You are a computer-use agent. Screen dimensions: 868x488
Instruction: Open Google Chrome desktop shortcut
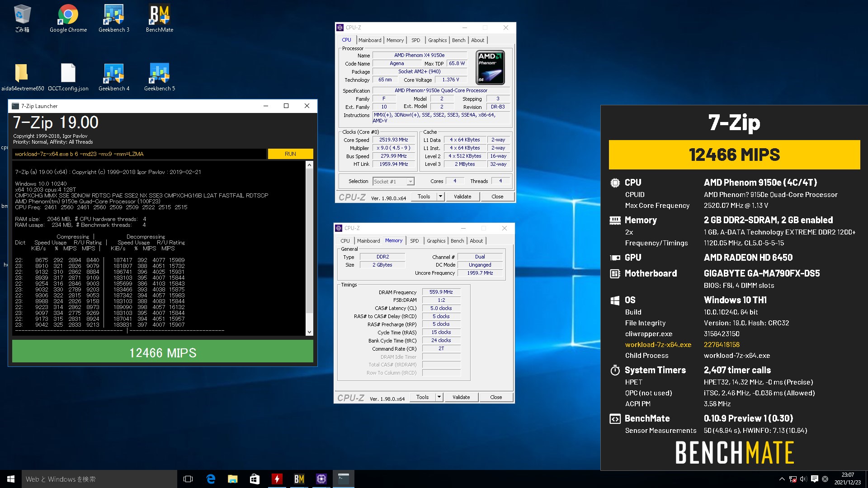(68, 18)
